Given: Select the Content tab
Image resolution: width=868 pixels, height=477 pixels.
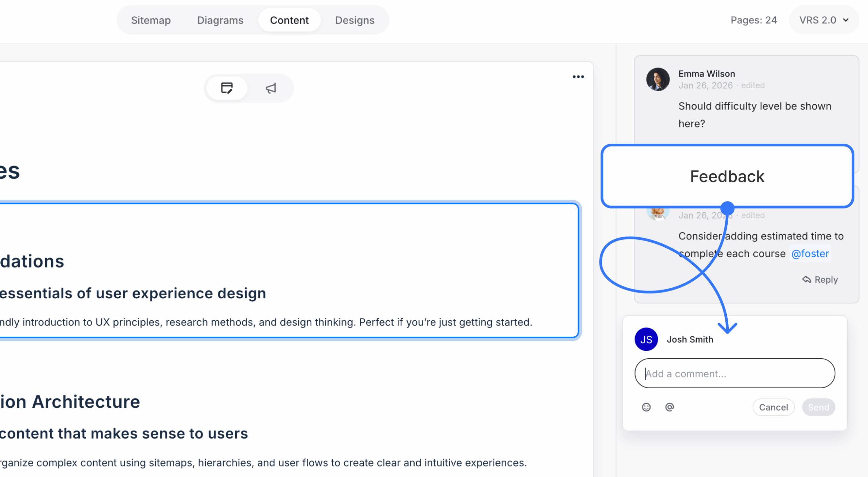Looking at the screenshot, I should (289, 20).
